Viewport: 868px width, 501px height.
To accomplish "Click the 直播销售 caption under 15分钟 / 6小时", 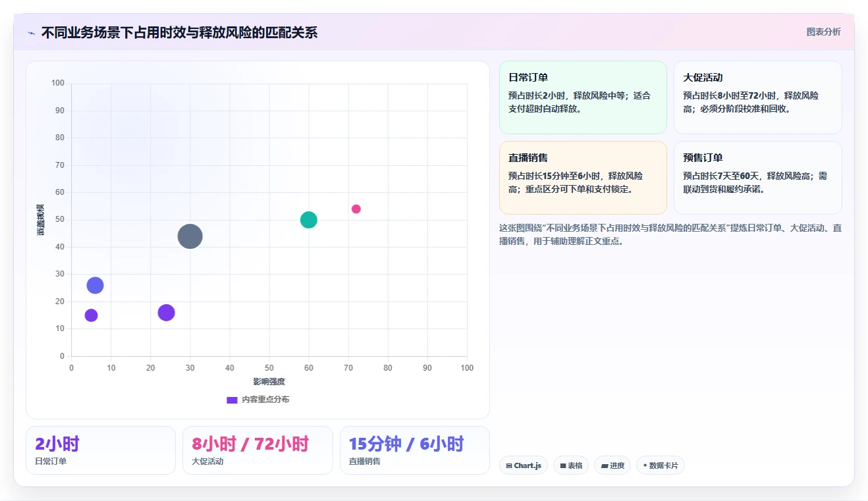I will click(365, 461).
